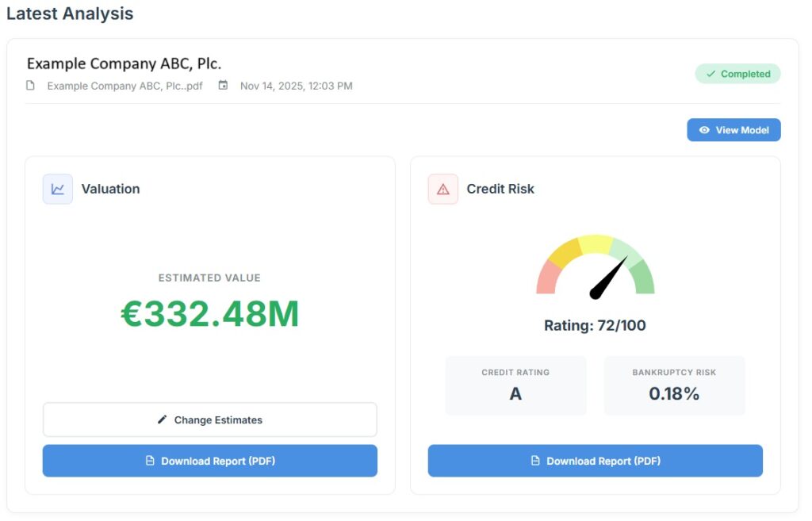The width and height of the screenshot is (812, 521).
Task: Click the PDF file icon beside the filename
Action: tap(31, 86)
